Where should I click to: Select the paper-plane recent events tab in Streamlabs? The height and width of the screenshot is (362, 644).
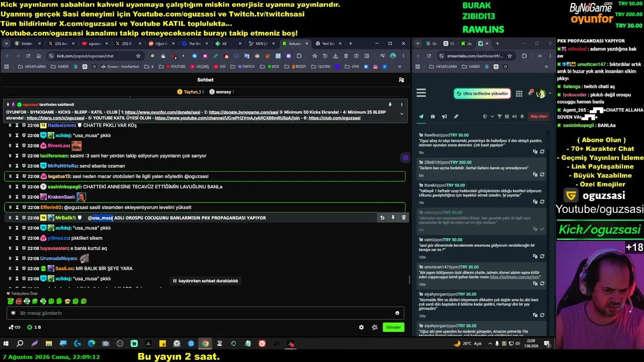point(421,117)
